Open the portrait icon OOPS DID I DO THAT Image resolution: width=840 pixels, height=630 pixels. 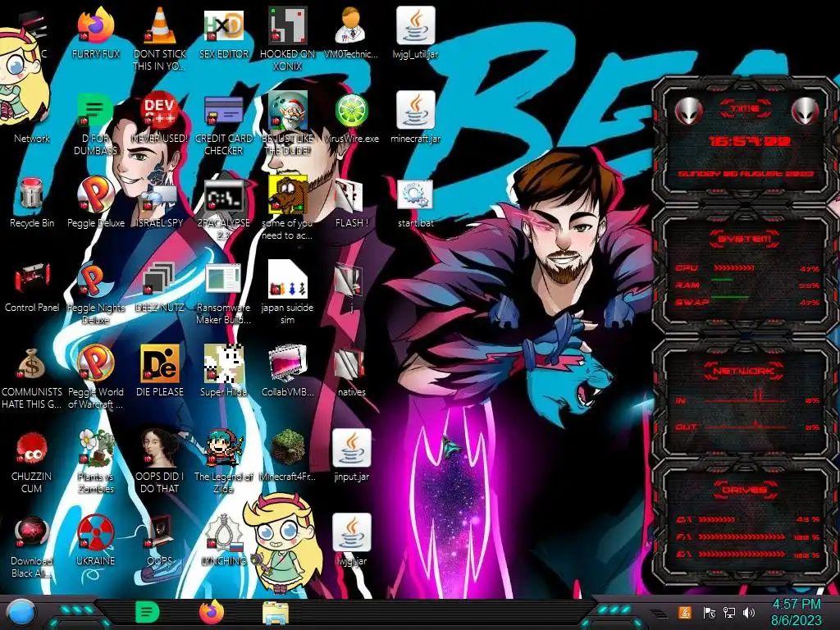point(160,448)
